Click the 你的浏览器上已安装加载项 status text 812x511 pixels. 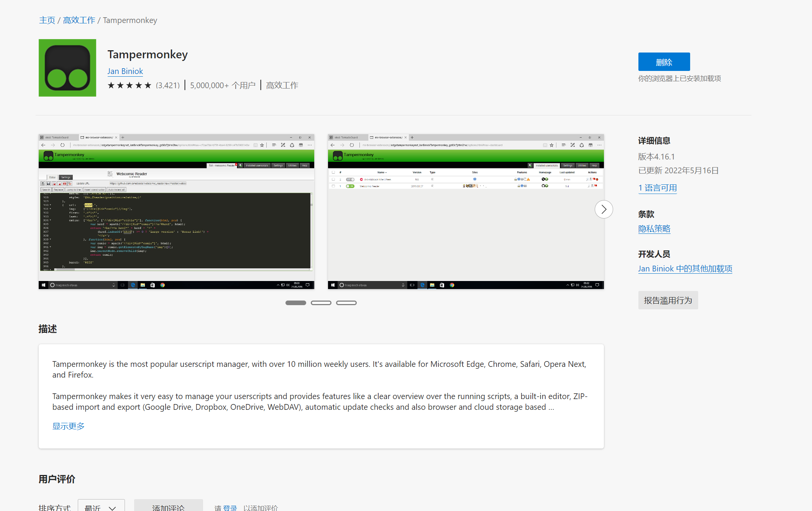680,79
